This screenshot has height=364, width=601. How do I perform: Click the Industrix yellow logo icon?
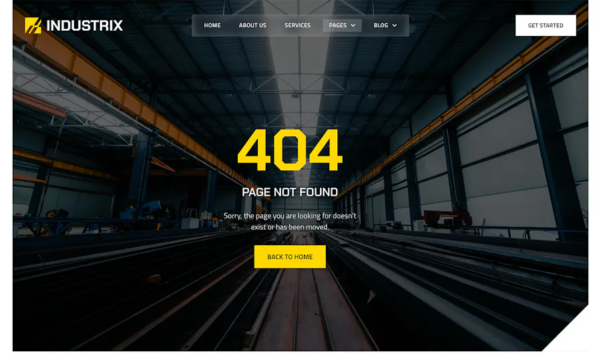(33, 25)
